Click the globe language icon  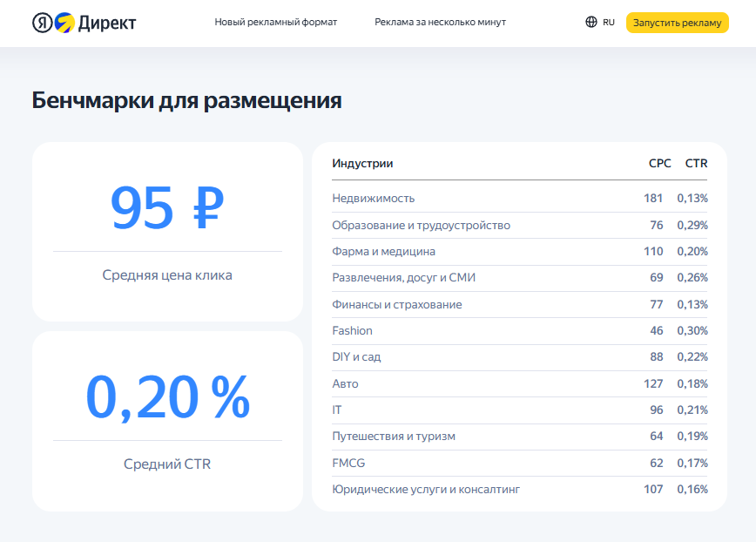click(591, 23)
